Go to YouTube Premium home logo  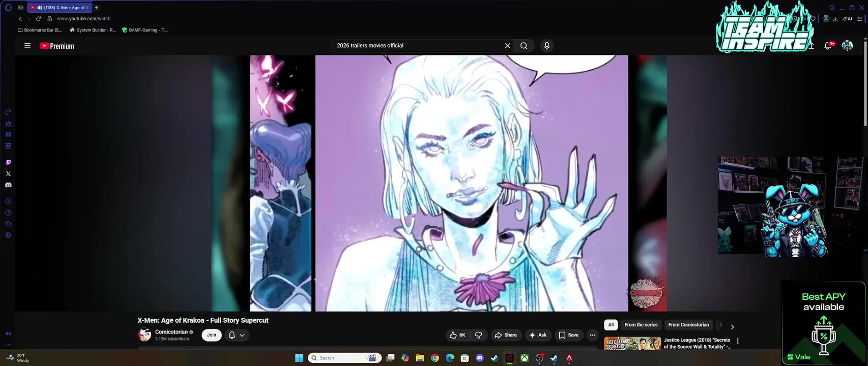point(57,46)
